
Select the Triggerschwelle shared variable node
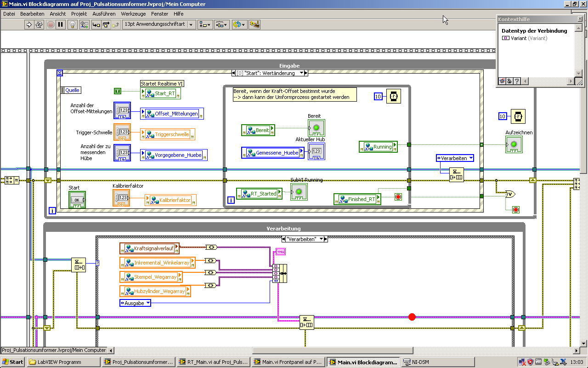pyautogui.click(x=168, y=134)
